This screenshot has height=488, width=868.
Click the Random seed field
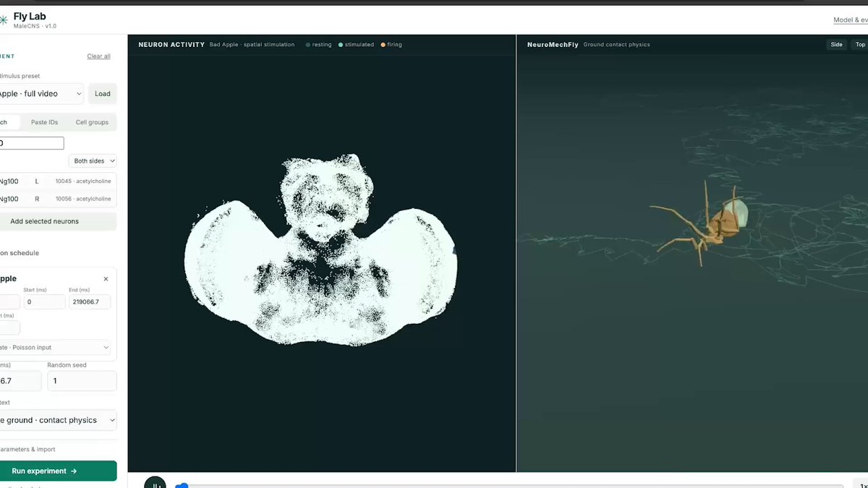[x=82, y=381]
